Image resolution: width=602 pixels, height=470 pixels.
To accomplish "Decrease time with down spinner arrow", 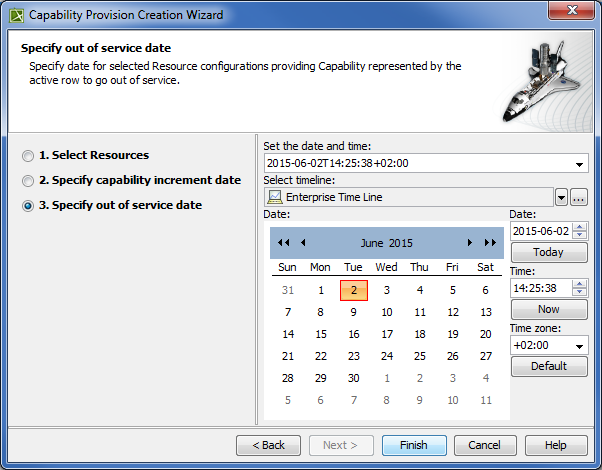I will click(x=579, y=292).
